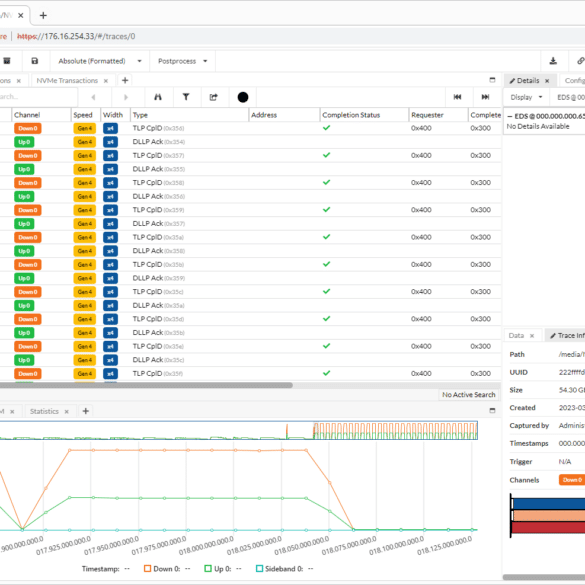Close the Details tab

pos(547,81)
